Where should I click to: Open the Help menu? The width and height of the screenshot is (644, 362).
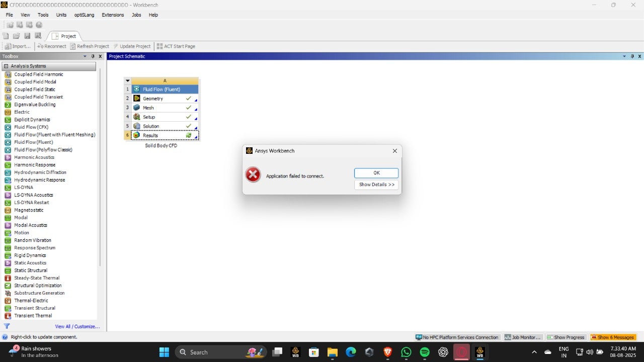153,15
